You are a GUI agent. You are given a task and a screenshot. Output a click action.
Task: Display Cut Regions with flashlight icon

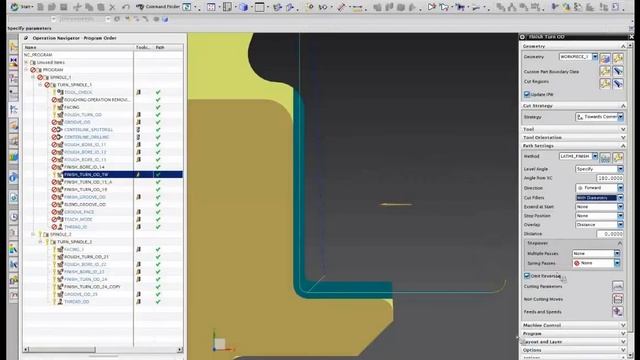[618, 83]
